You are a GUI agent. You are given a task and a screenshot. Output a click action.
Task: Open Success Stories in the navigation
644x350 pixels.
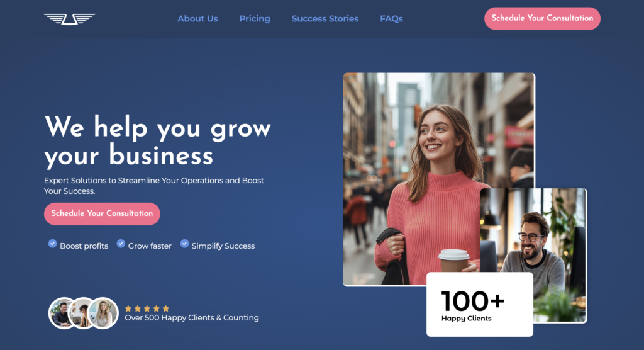(325, 18)
